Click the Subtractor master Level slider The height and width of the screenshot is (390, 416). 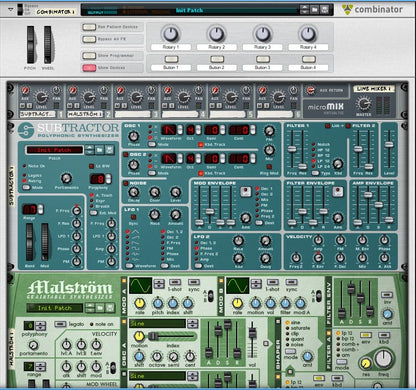pyautogui.click(x=389, y=145)
